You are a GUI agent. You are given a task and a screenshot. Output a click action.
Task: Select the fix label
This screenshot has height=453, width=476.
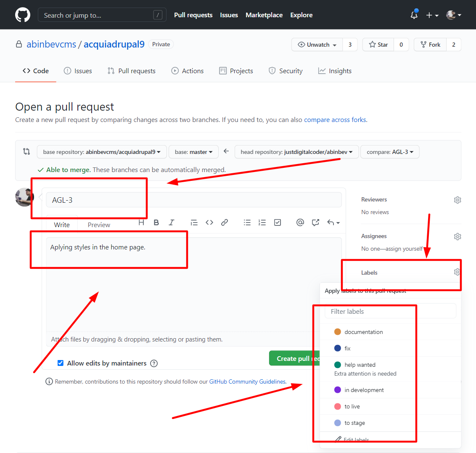point(391,348)
